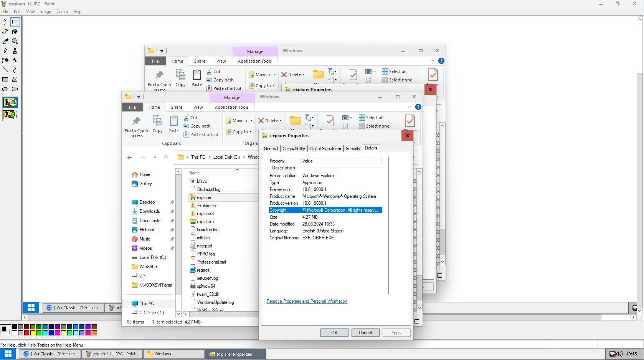Open Paint's File menu
The height and width of the screenshot is (360, 644).
click(5, 12)
